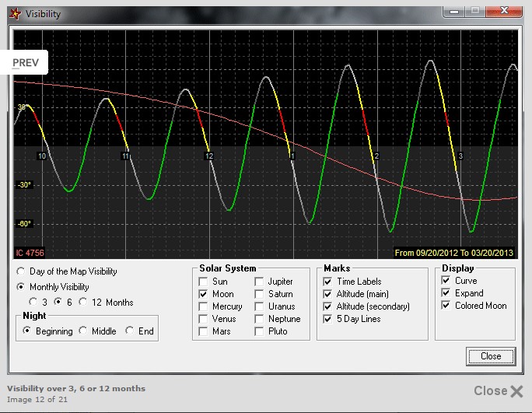The width and height of the screenshot is (532, 413).
Task: Toggle the Colored Moon checkbox
Action: click(x=446, y=305)
